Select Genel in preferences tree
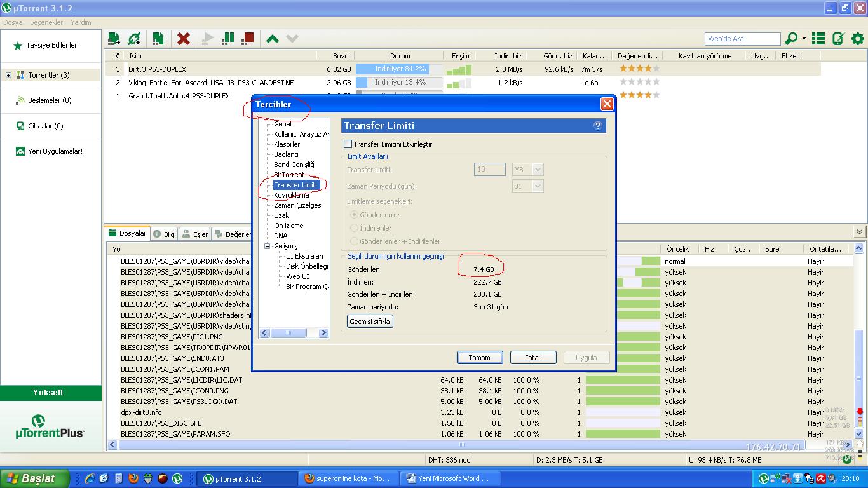868x488 pixels. click(283, 124)
